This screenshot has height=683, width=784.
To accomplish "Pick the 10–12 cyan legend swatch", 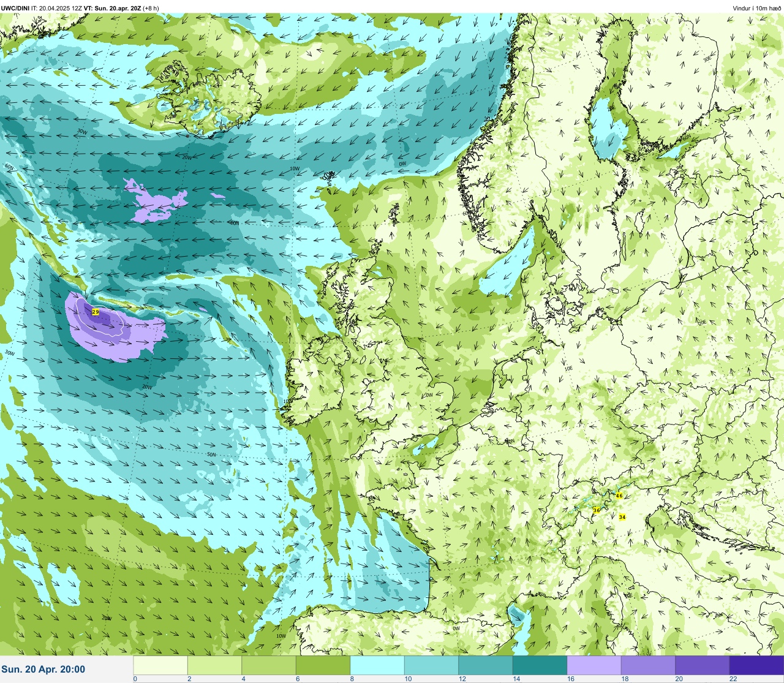I will pos(431,665).
